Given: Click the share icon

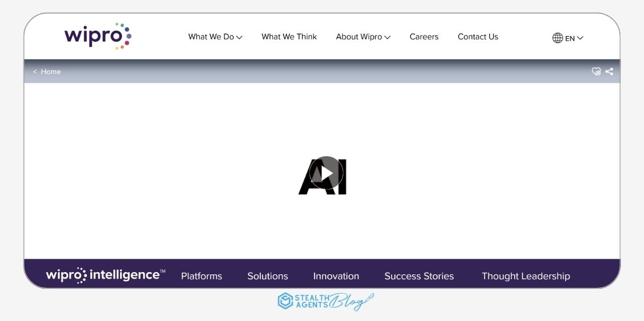Looking at the screenshot, I should 609,71.
